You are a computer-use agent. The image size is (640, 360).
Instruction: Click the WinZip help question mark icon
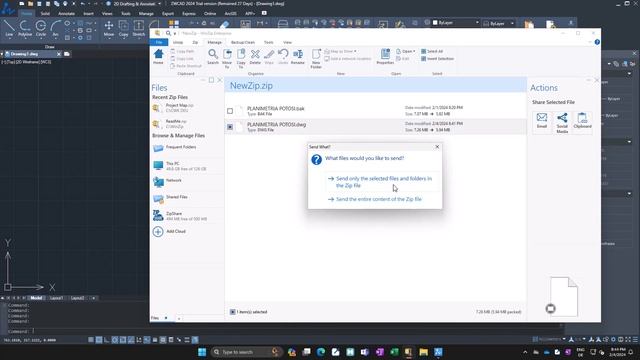point(597,42)
